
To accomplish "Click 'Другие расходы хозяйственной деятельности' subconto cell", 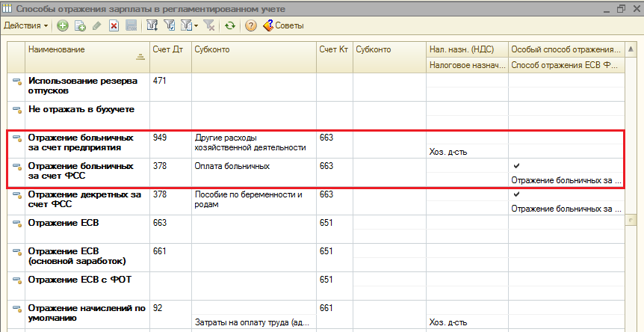I will [x=254, y=143].
